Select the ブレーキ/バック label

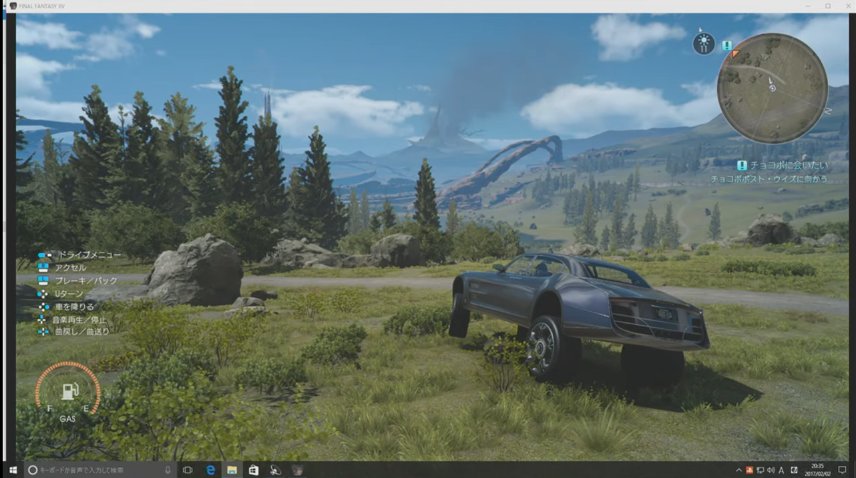pos(86,281)
